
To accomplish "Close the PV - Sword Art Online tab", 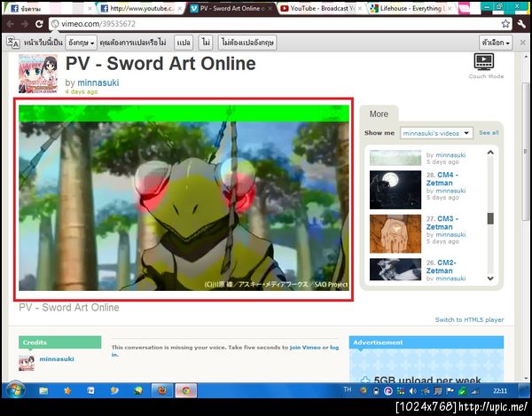I will point(270,9).
